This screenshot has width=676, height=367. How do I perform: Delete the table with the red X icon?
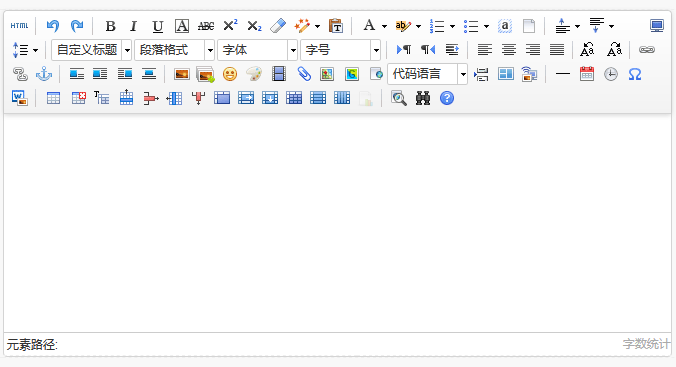tap(78, 98)
